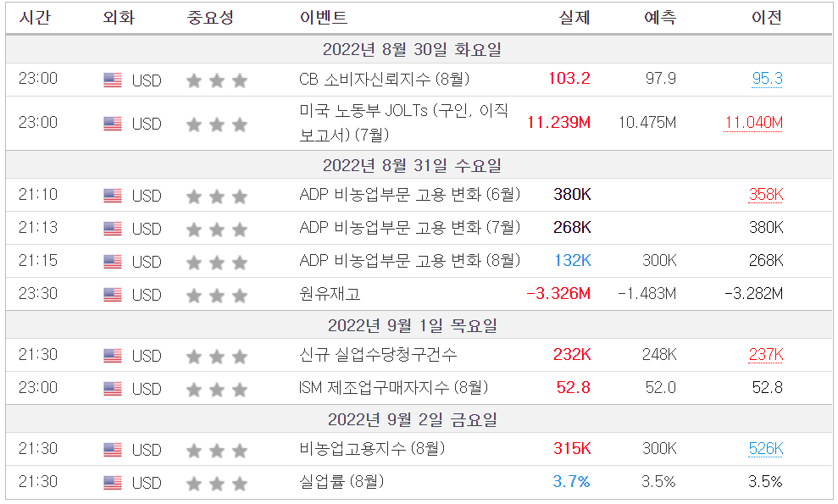Select the 2022년 9월 1일 목요일 date row
This screenshot has width=838, height=504.
coord(419,325)
